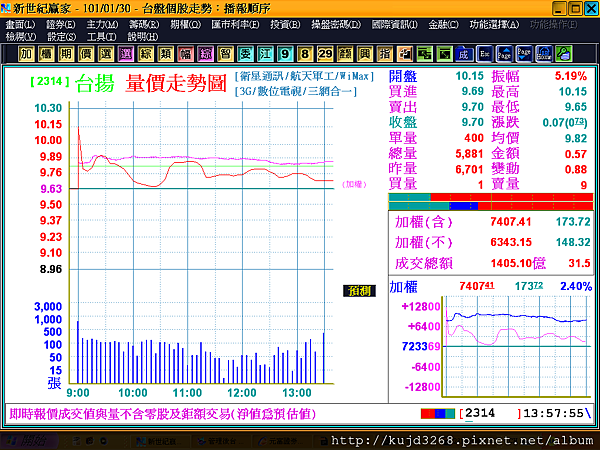Open the 主力(M) menu
The height and width of the screenshot is (450, 600).
point(102,25)
